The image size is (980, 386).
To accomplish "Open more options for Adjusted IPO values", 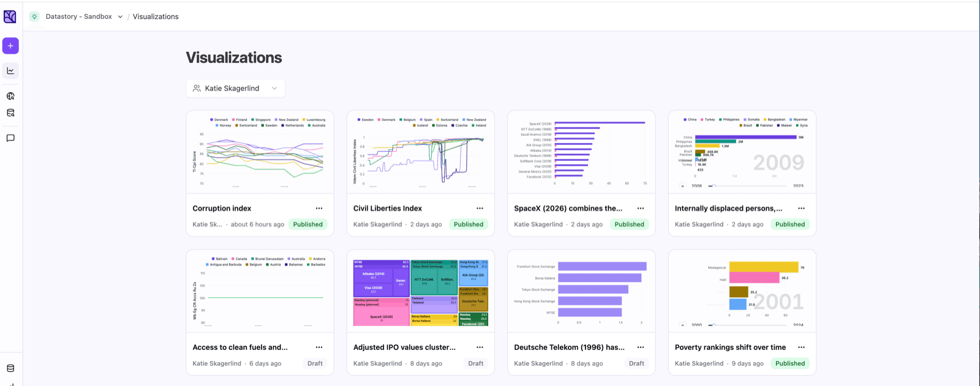I will pyautogui.click(x=480, y=347).
